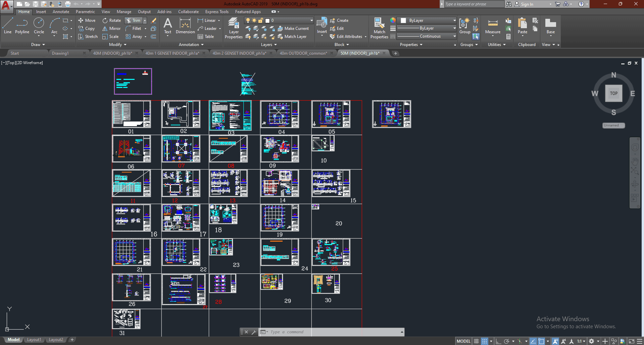Select the Polyline draw tool
644x345 pixels.
22,26
